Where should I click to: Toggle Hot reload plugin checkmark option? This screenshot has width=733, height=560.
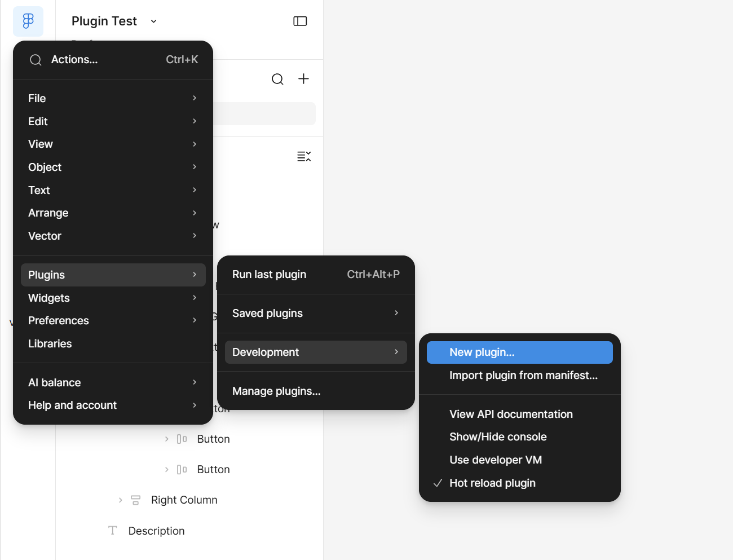click(x=520, y=483)
